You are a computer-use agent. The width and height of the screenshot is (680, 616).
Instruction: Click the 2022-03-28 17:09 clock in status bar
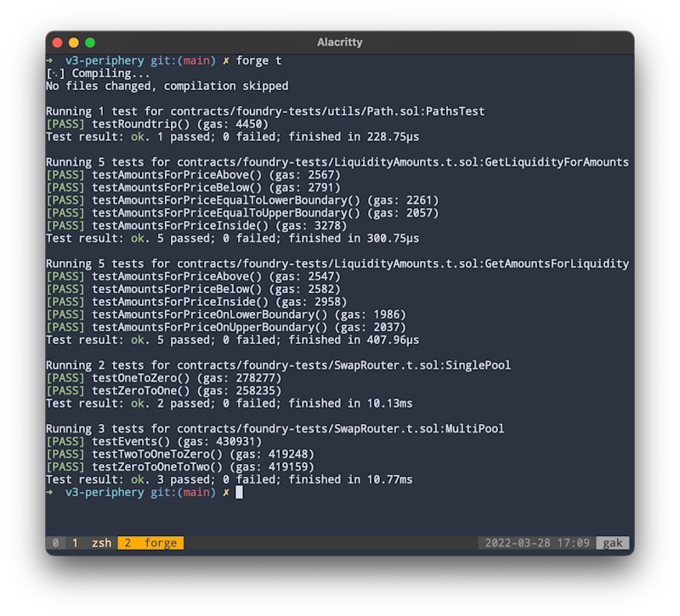(537, 543)
